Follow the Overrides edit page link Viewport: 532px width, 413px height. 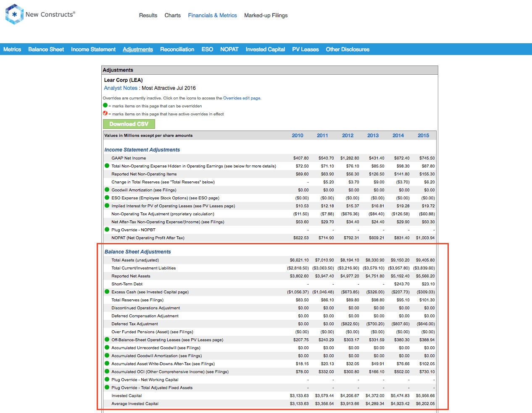242,98
